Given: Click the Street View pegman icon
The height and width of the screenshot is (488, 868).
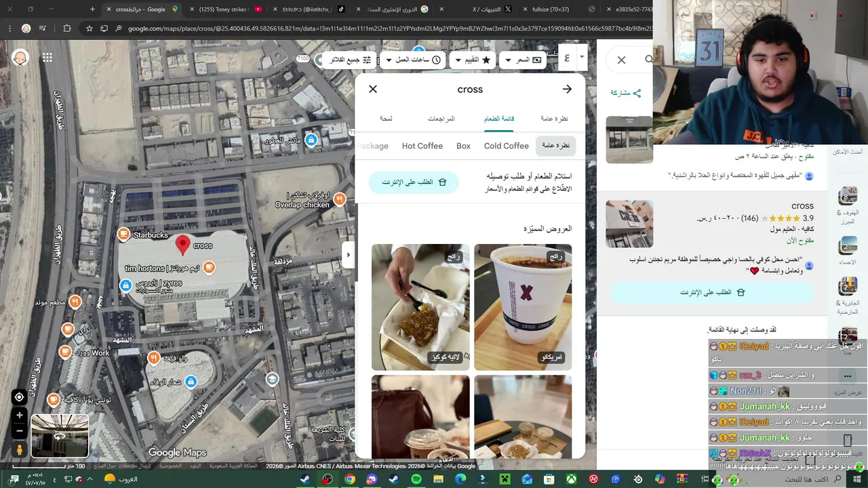Looking at the screenshot, I should point(19,449).
